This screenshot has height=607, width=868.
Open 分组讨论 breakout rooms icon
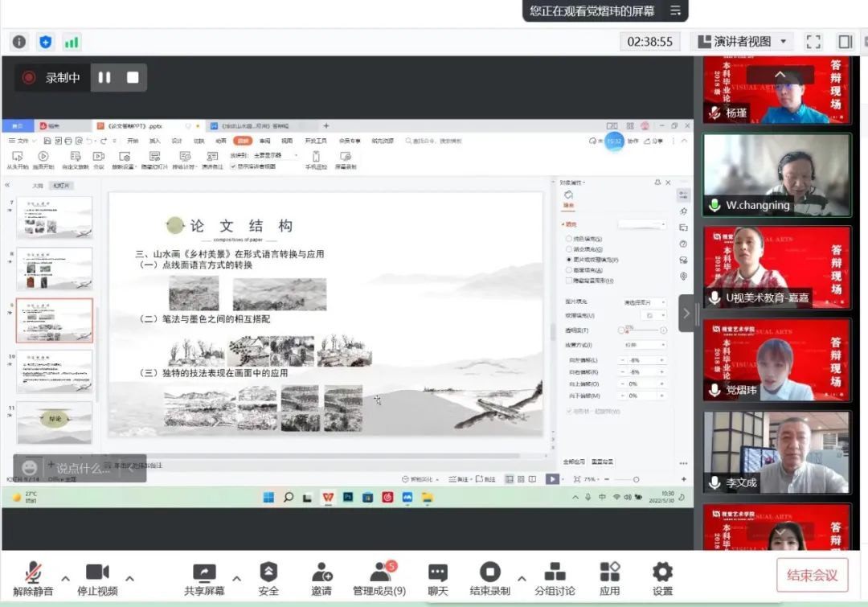click(x=555, y=572)
